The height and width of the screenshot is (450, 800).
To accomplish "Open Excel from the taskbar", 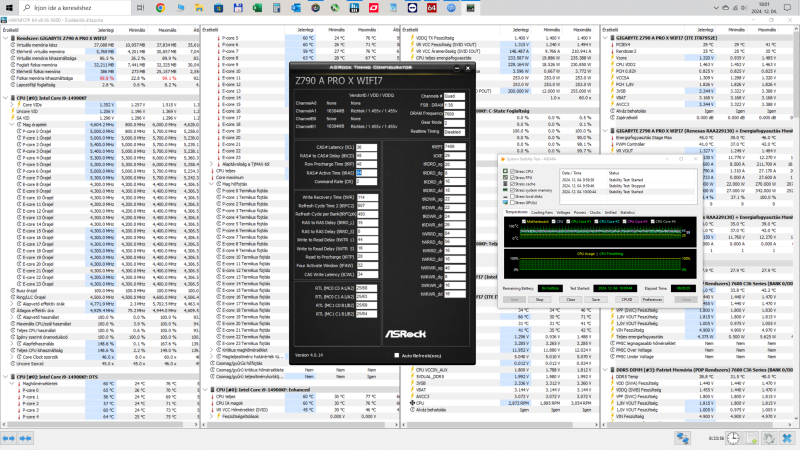I will pos(257,8).
